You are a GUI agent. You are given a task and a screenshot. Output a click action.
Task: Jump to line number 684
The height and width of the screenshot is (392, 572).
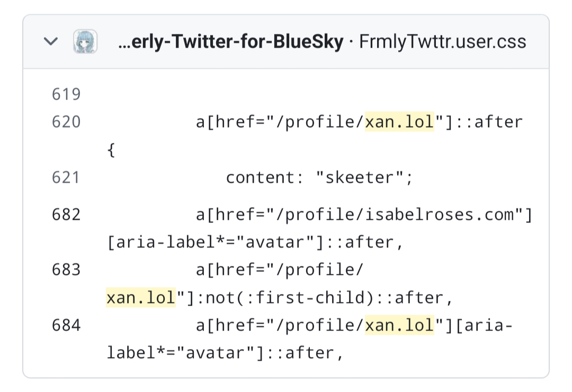coord(66,325)
